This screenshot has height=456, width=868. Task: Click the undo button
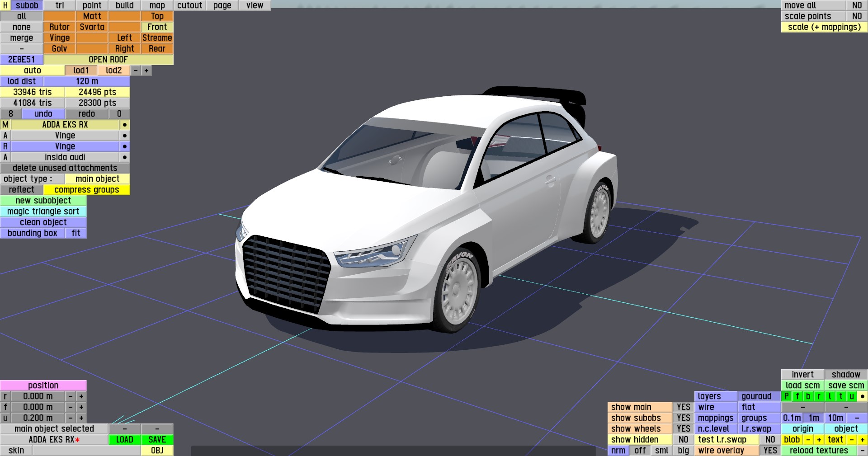click(x=43, y=113)
